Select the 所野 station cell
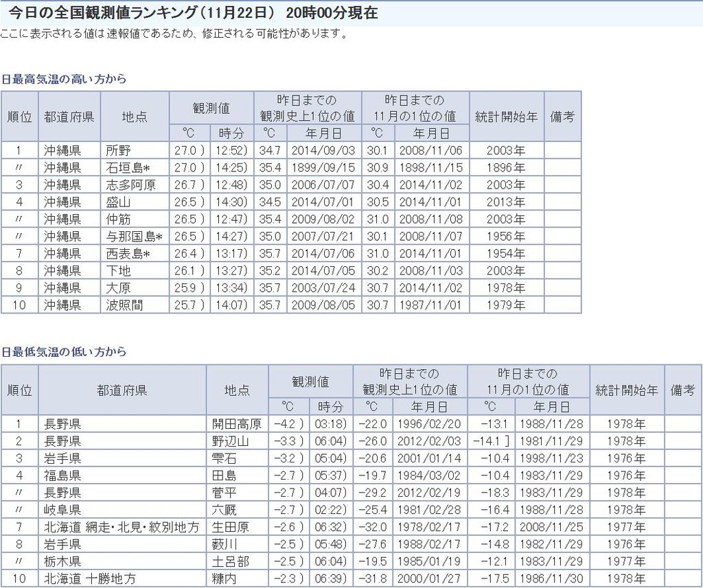The image size is (703, 588). click(x=135, y=150)
